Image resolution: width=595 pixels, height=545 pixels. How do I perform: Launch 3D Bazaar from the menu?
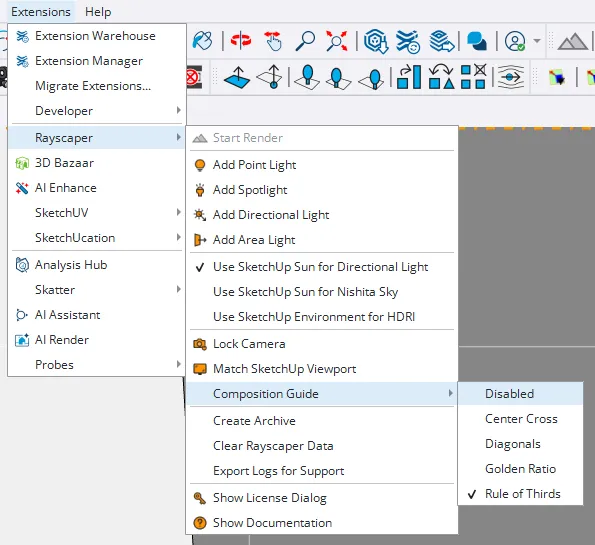(97, 163)
